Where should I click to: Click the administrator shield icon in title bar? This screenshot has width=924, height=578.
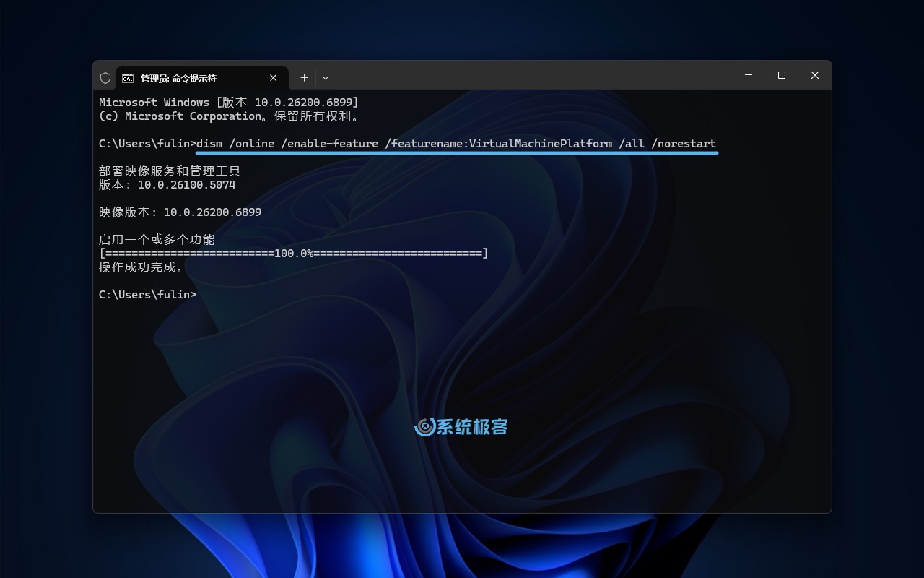(x=105, y=78)
